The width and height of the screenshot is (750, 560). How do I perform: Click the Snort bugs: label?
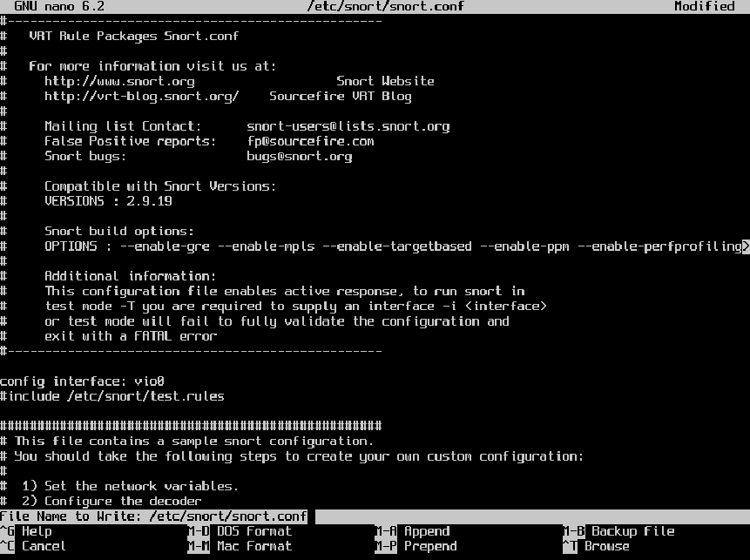(85, 157)
